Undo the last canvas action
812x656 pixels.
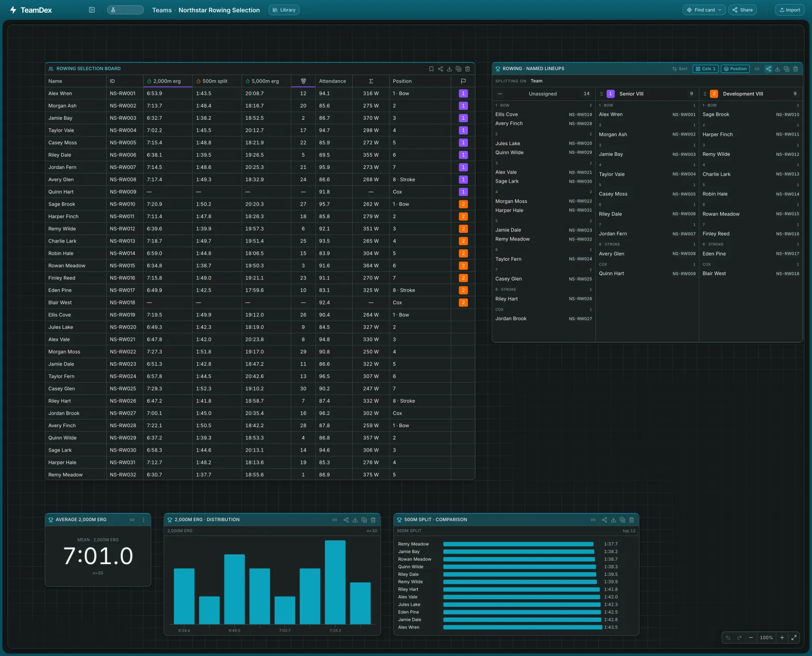tap(728, 638)
